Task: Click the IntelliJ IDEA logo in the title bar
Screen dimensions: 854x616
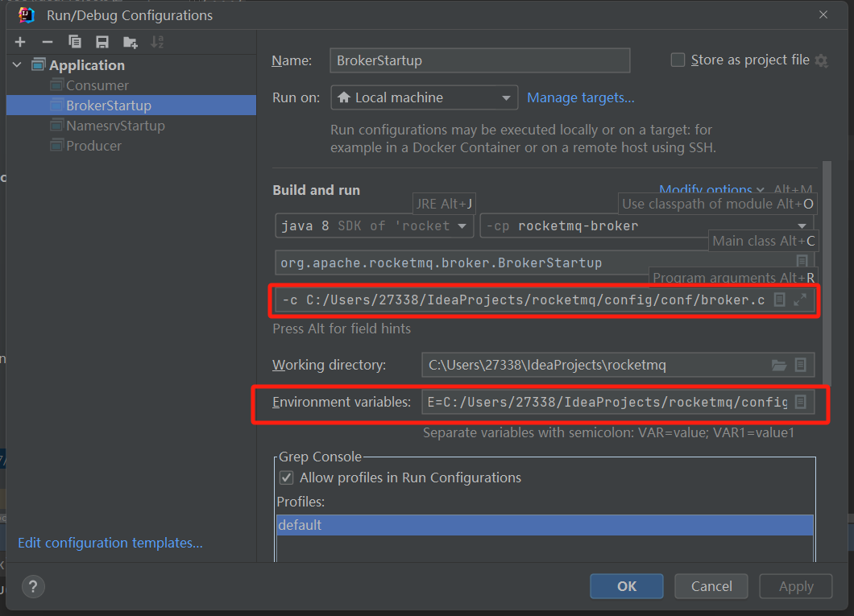Action: [26, 14]
